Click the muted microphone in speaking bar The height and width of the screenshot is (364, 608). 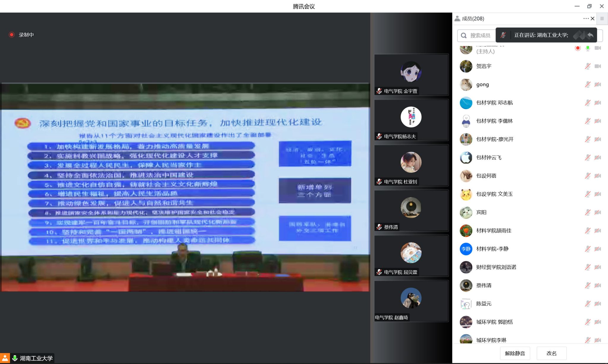coord(503,35)
